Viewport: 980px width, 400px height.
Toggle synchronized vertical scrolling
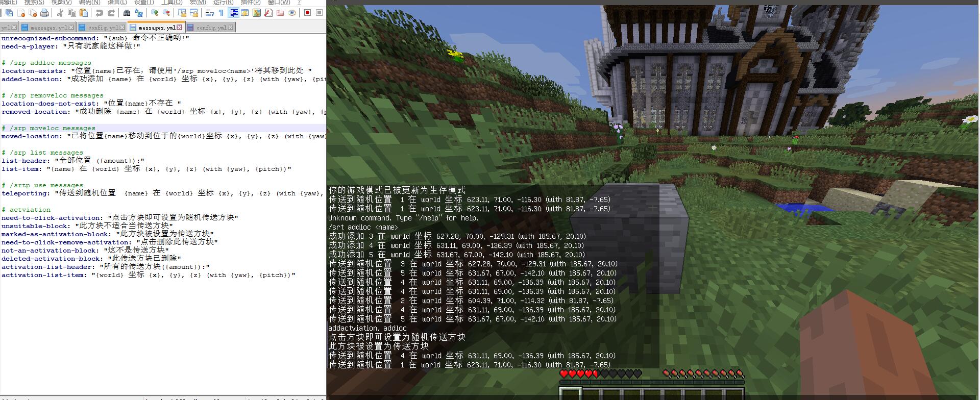pos(182,13)
